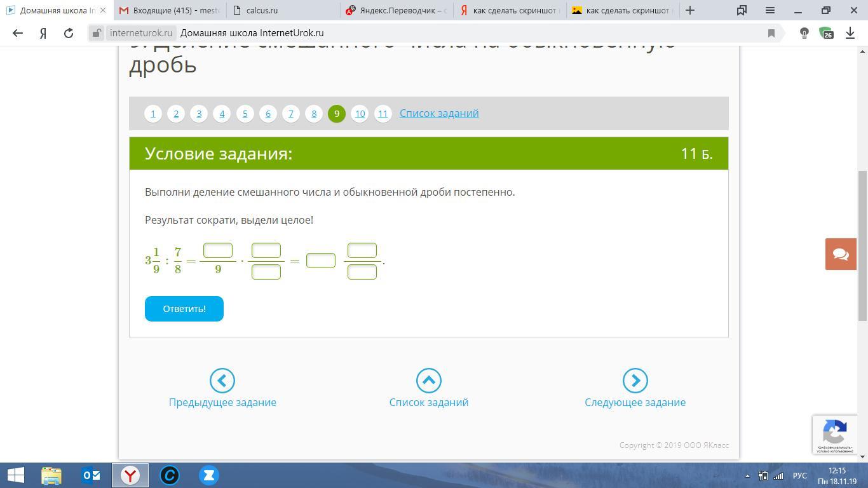Open the Yandex Browser main menu
868x488 pixels.
770,10
